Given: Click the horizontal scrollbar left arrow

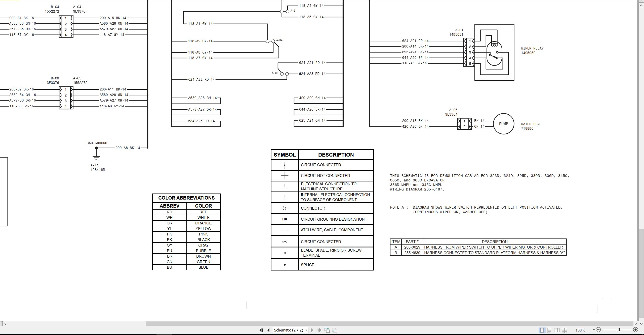Looking at the screenshot, I should pos(5,324).
